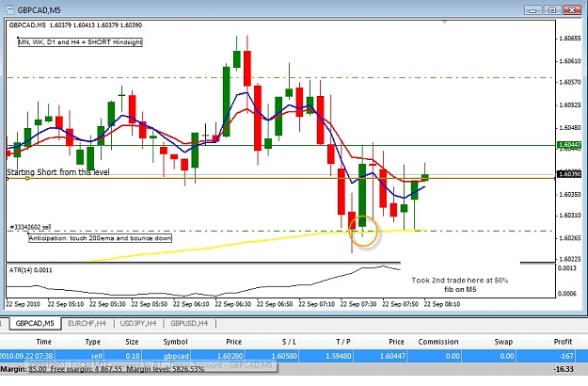Image resolution: width=588 pixels, height=386 pixels.
Task: Maximize the GBPCAD,M5 chart window
Action: [x=552, y=10]
